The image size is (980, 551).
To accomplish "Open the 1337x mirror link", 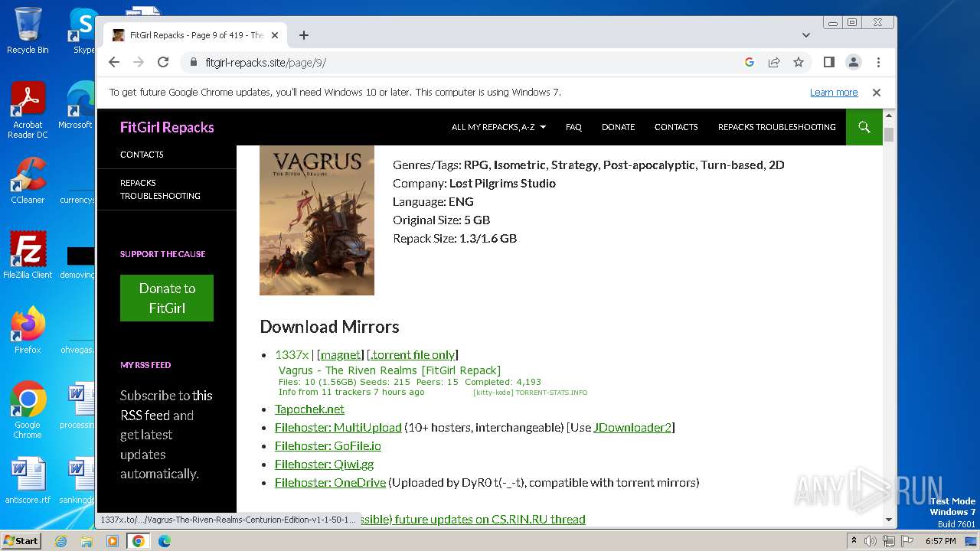I will pyautogui.click(x=292, y=354).
